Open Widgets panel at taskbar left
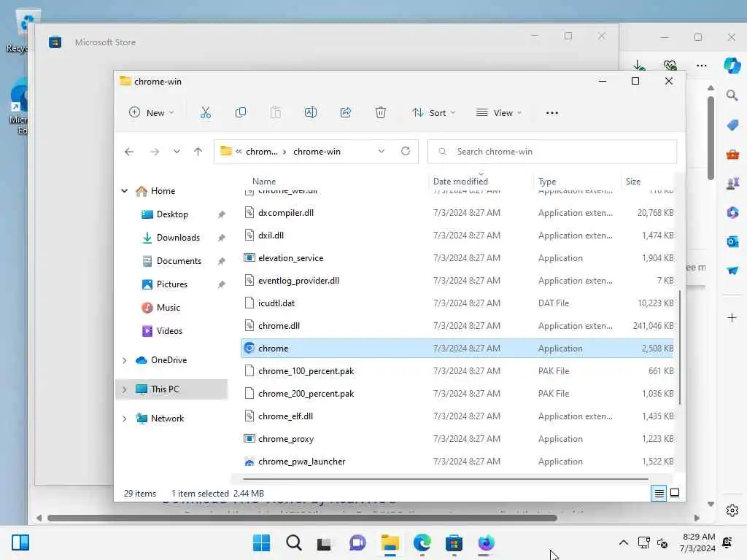 tap(20, 542)
